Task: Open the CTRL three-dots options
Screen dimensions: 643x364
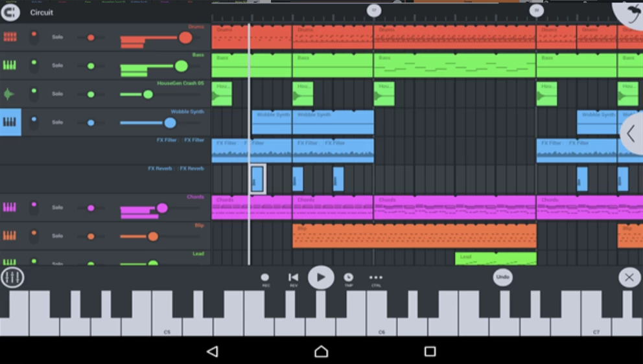Action: click(376, 278)
